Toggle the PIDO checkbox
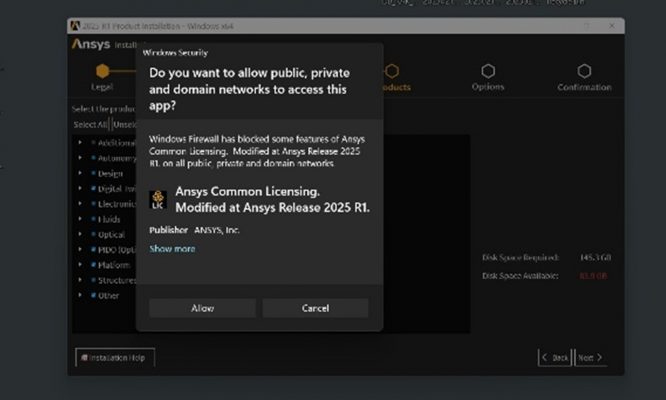 [93, 250]
